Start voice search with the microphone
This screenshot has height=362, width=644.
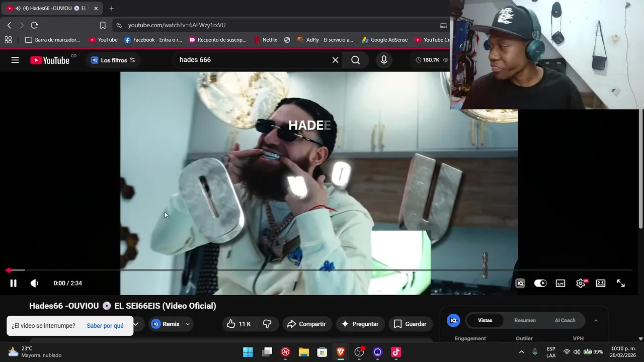click(x=384, y=60)
